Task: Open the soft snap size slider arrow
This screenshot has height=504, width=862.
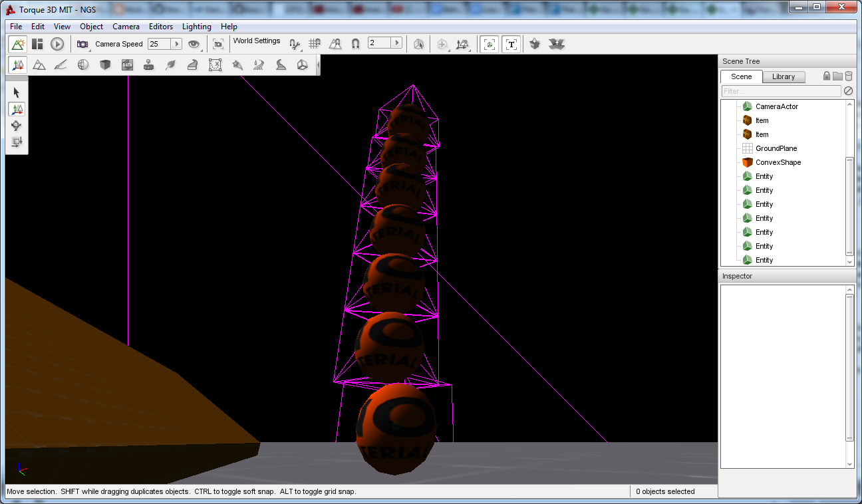Action: pos(397,43)
